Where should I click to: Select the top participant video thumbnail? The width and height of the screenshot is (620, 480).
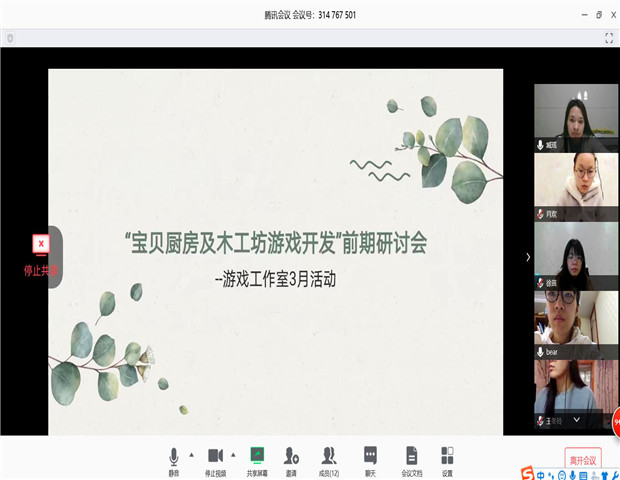click(575, 117)
